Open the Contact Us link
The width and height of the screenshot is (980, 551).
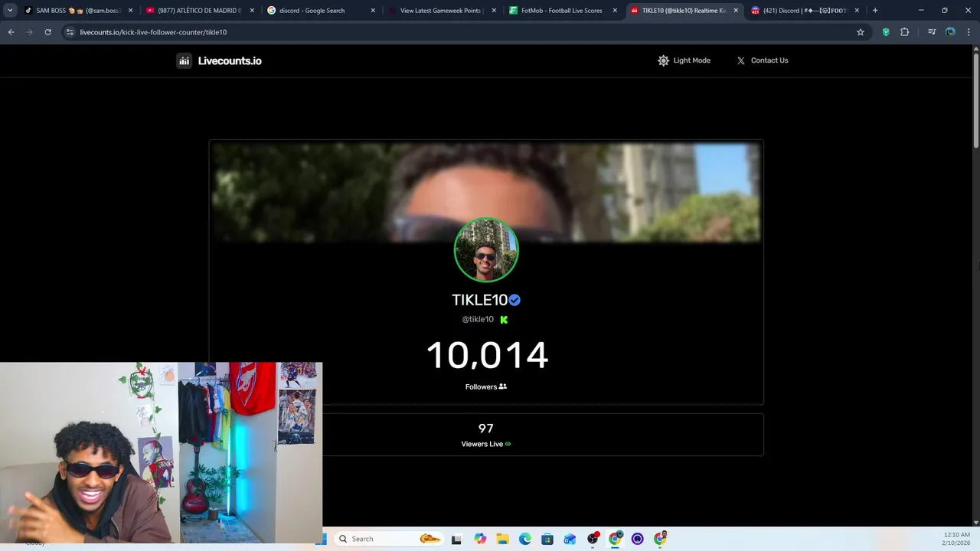click(763, 60)
